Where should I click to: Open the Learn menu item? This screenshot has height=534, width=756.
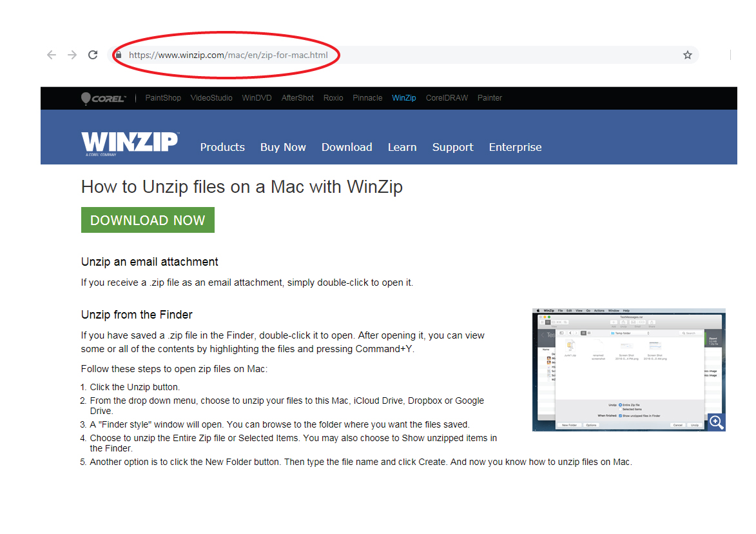tap(402, 147)
